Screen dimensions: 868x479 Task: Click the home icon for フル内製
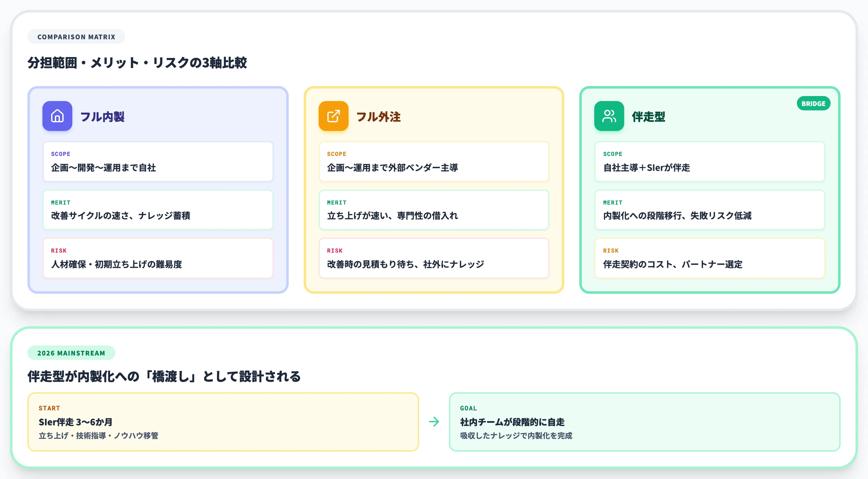(x=57, y=116)
